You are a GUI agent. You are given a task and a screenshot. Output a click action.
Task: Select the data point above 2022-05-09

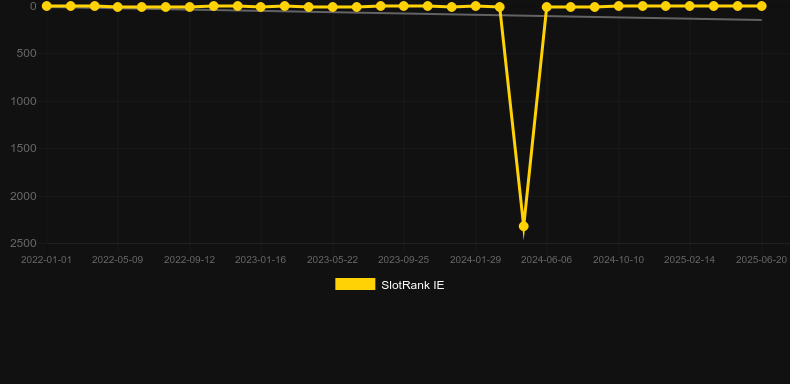coord(118,7)
